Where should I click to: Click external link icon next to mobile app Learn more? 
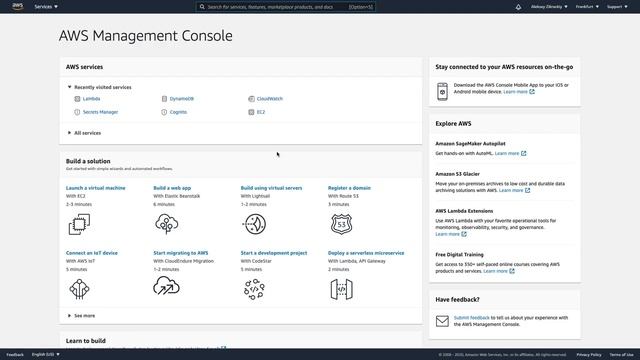pyautogui.click(x=532, y=92)
